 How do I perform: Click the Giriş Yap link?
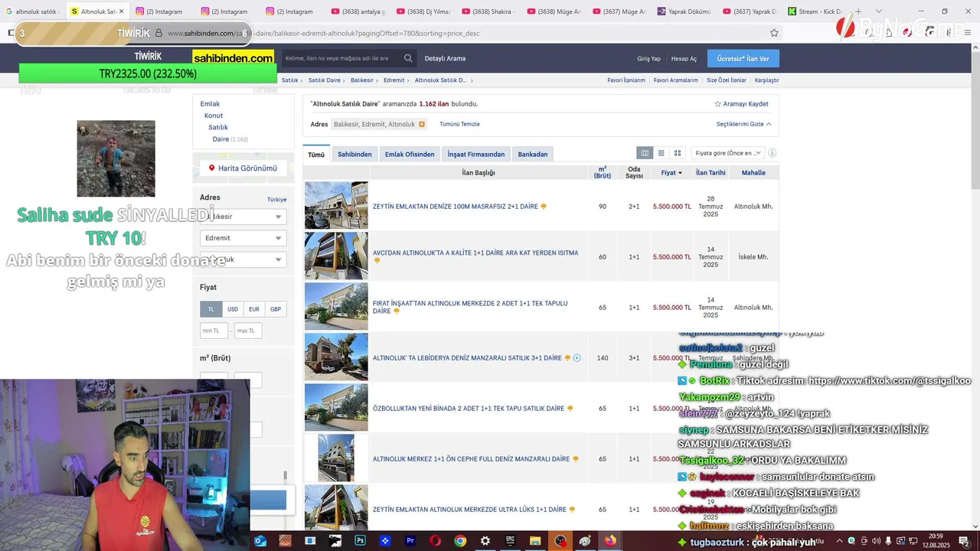(x=648, y=59)
